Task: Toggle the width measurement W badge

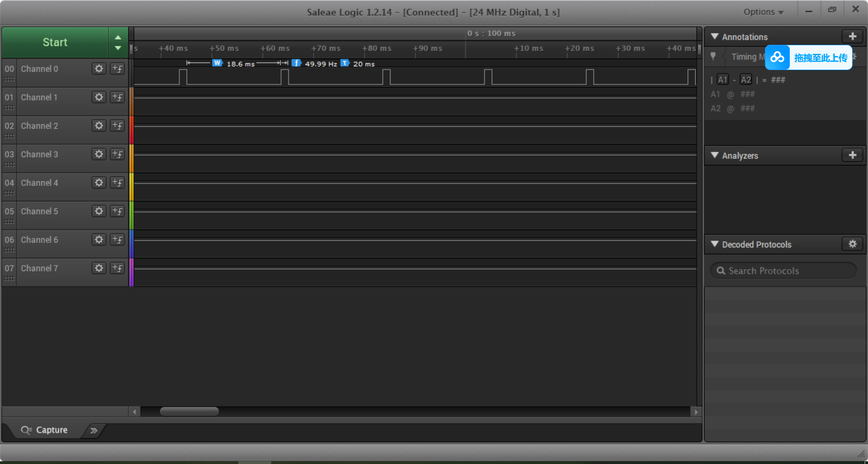Action: coord(217,63)
